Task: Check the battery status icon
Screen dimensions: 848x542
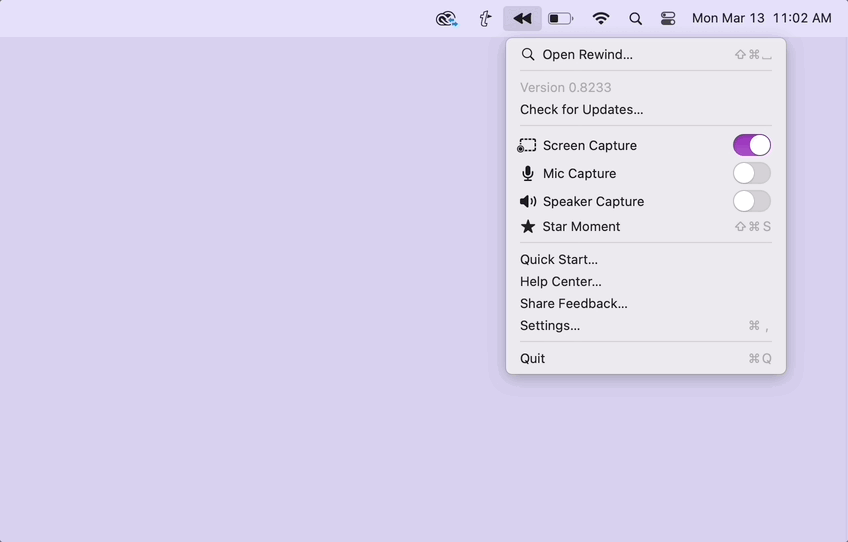Action: [x=560, y=18]
